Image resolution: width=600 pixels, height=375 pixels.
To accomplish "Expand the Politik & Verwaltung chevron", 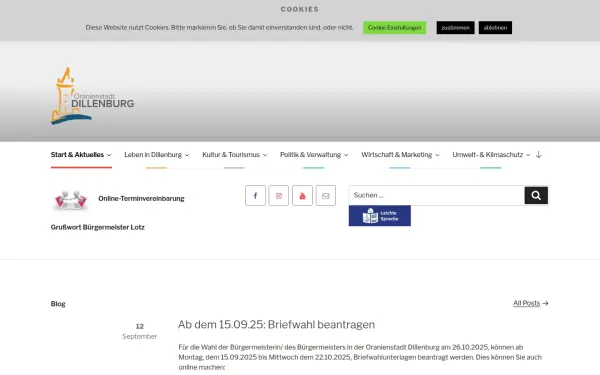I will click(346, 155).
